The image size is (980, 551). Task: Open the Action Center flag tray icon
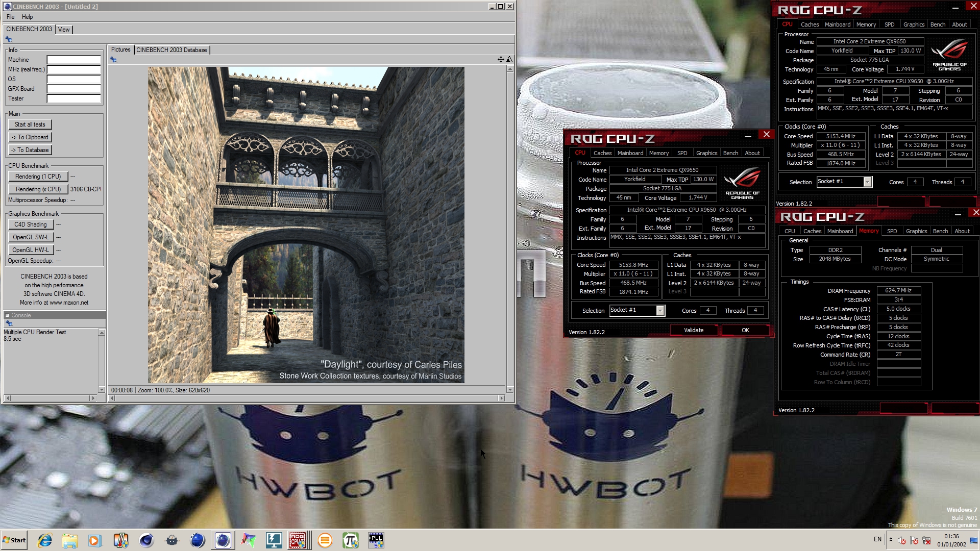coord(914,540)
